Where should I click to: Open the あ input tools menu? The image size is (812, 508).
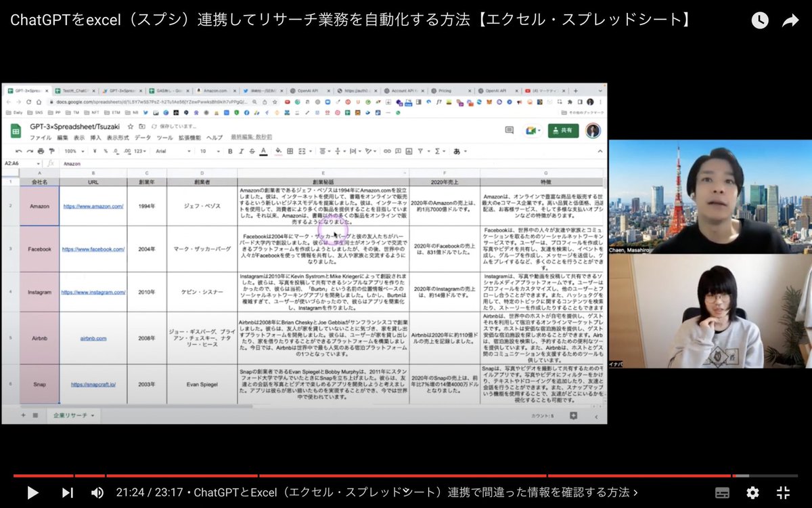coord(459,151)
